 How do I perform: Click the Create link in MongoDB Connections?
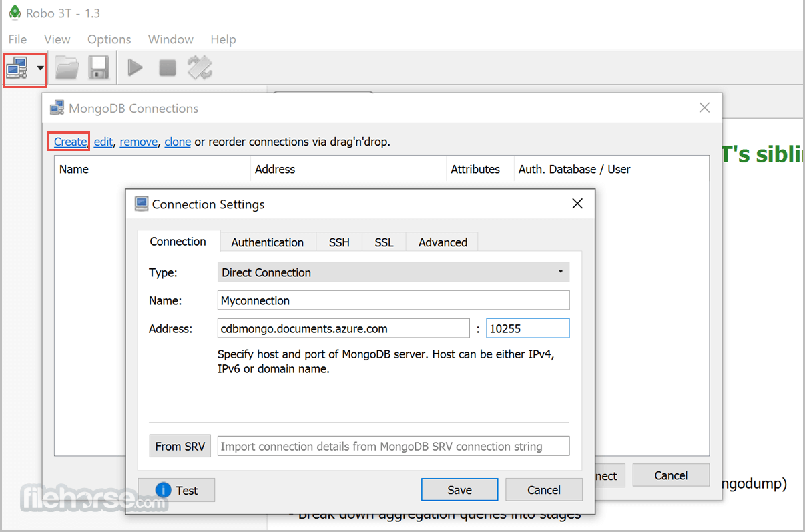(70, 142)
